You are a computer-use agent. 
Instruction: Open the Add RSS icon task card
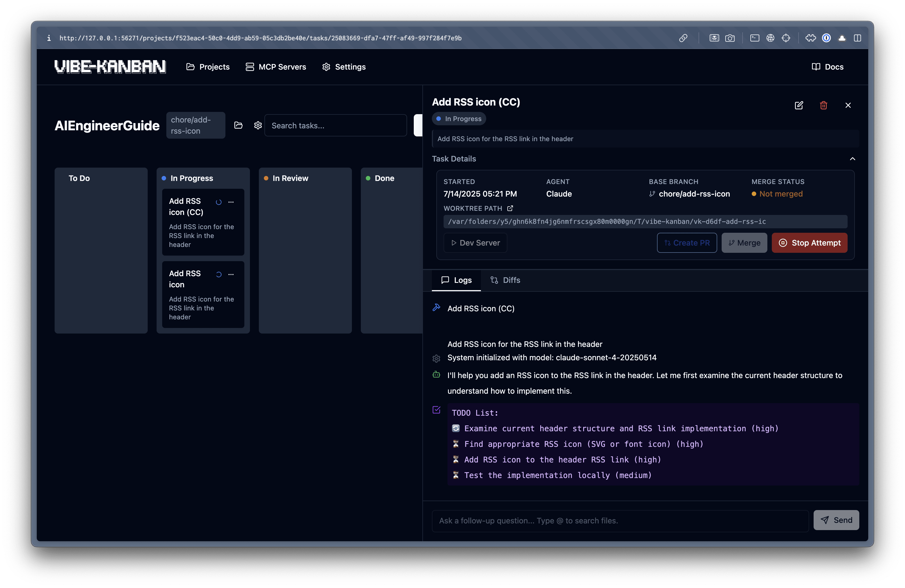pyautogui.click(x=203, y=294)
